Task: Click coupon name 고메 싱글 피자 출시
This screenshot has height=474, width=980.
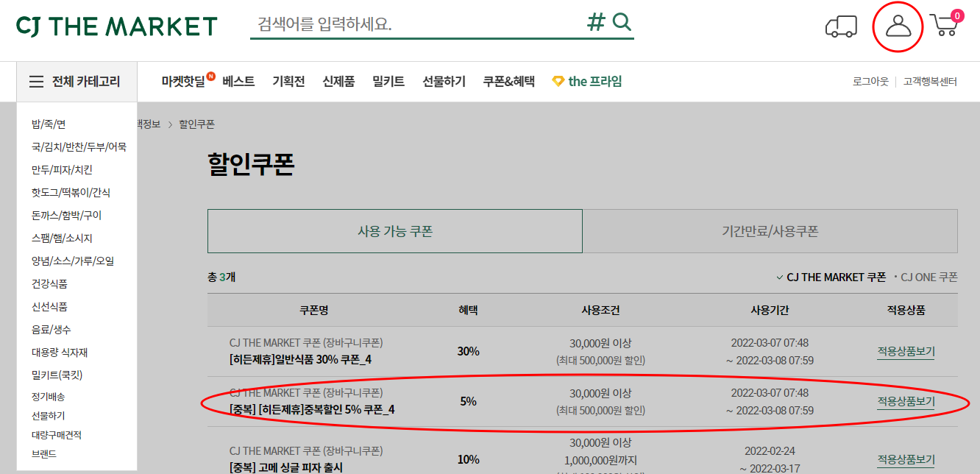Action: (x=286, y=467)
